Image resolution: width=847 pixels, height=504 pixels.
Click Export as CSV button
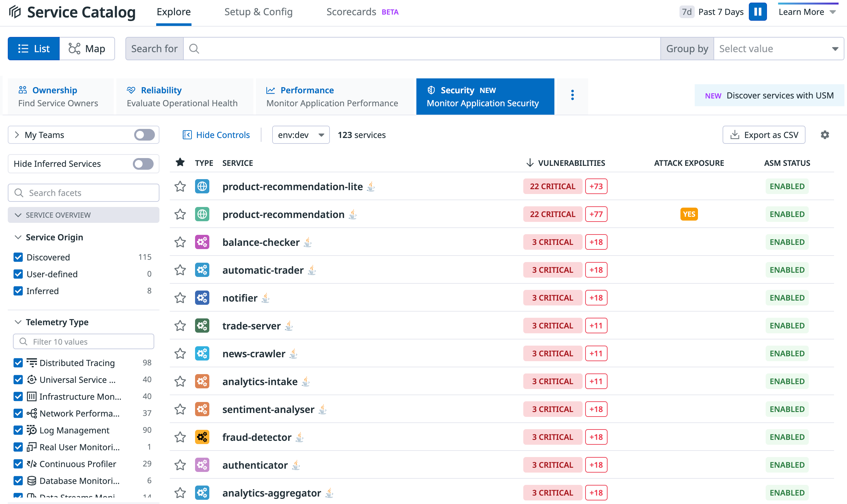pos(763,135)
